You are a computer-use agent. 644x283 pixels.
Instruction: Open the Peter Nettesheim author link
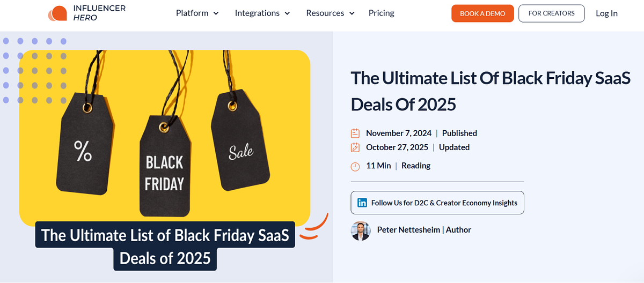tap(424, 230)
